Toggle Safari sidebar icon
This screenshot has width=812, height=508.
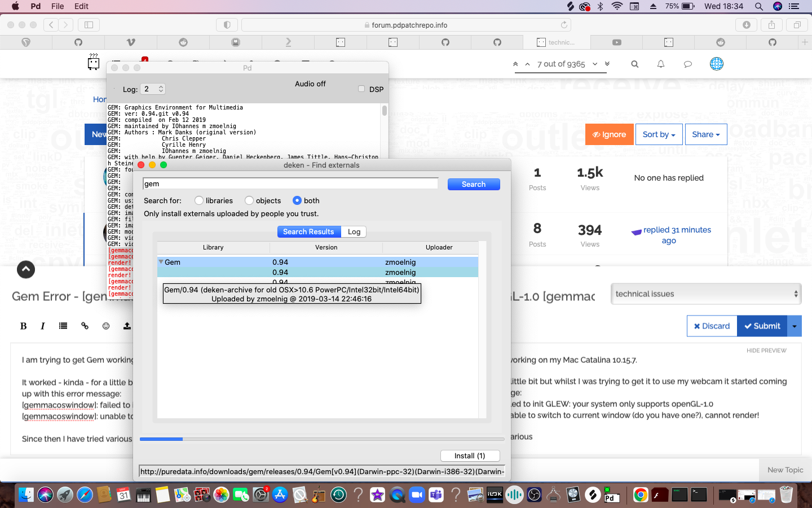pyautogui.click(x=89, y=25)
